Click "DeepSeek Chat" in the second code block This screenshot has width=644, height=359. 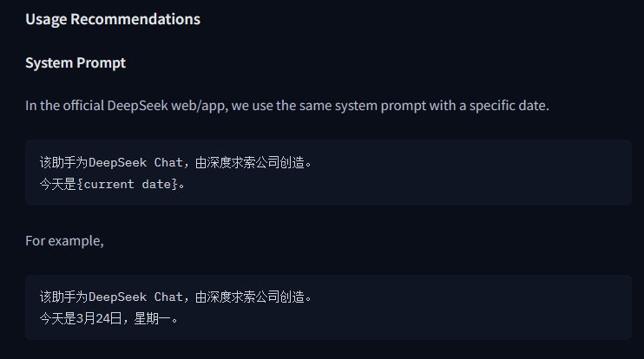[135, 297]
